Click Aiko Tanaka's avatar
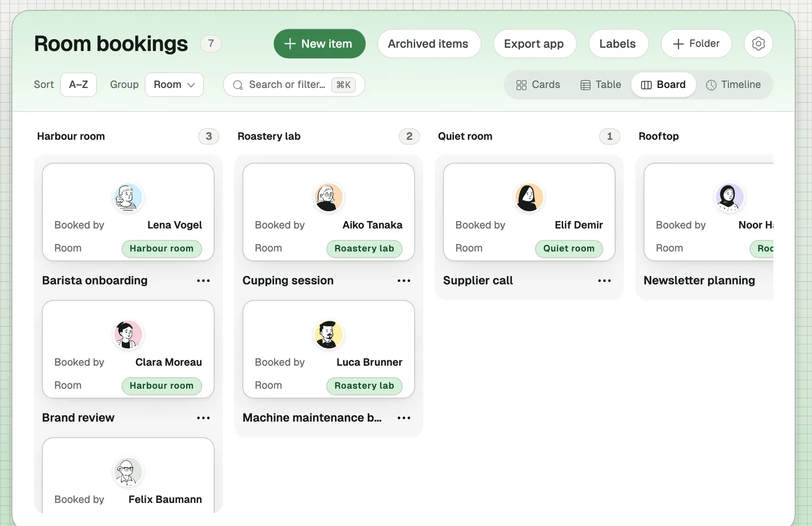 (328, 197)
